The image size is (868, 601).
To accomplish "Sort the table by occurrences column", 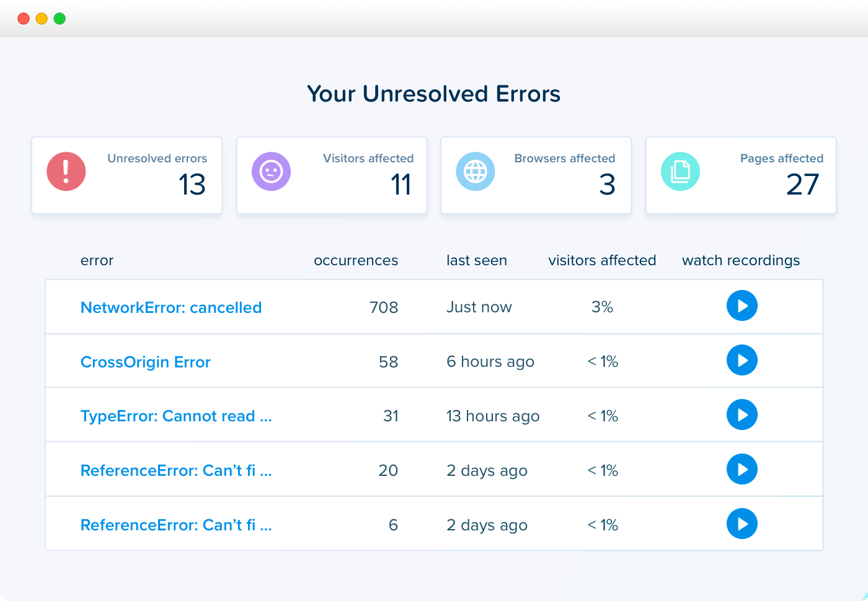I will [x=356, y=260].
